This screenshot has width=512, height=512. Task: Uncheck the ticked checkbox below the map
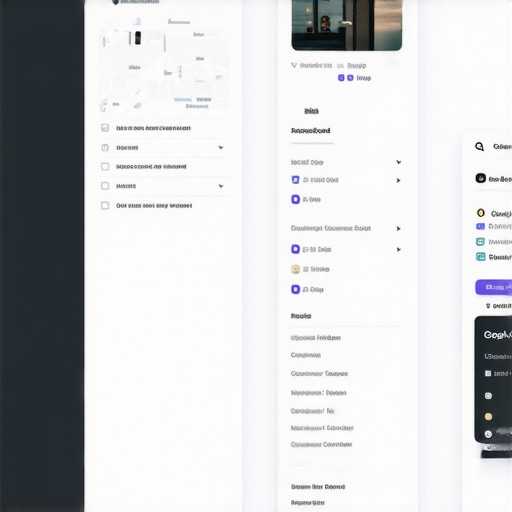point(105,128)
